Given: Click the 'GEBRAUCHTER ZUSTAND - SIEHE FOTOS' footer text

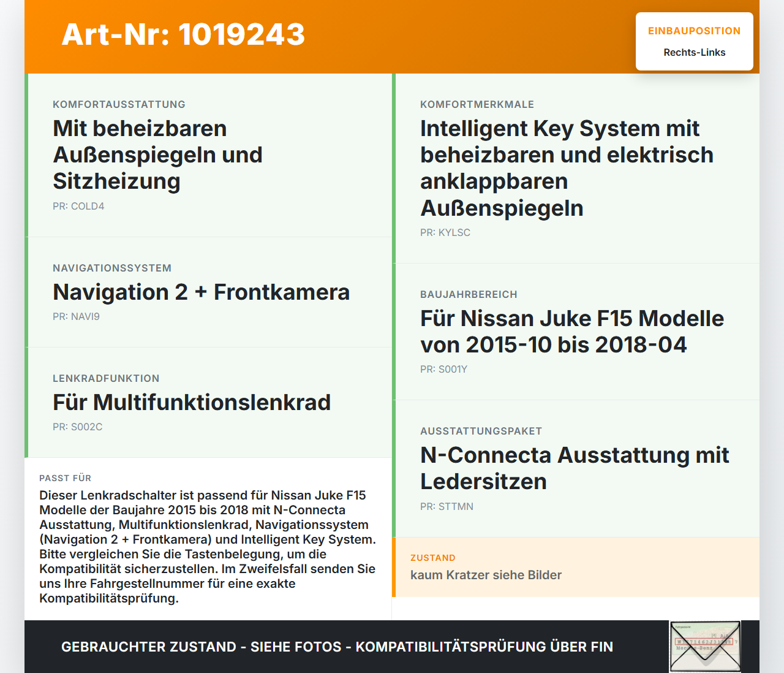Looking at the screenshot, I should point(337,647).
